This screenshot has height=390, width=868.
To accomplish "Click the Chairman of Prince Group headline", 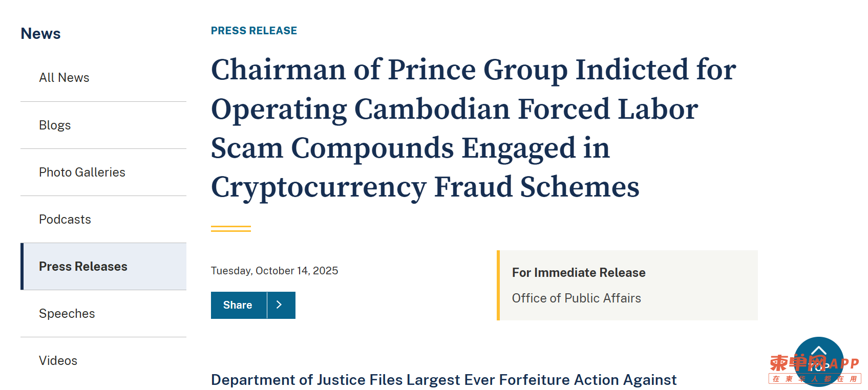I will (x=473, y=128).
